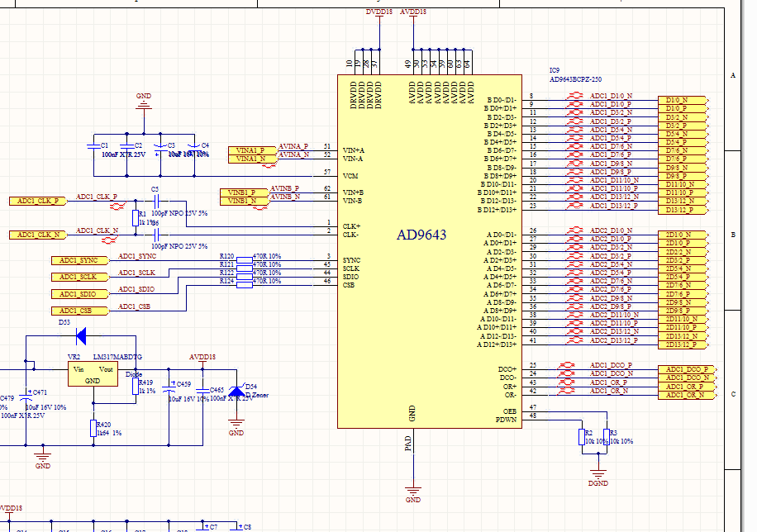Click the D7/6_N output port

683,150
